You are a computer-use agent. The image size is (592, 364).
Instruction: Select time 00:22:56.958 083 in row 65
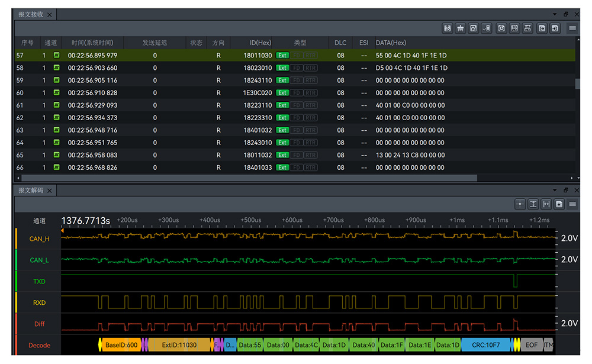[x=92, y=155]
